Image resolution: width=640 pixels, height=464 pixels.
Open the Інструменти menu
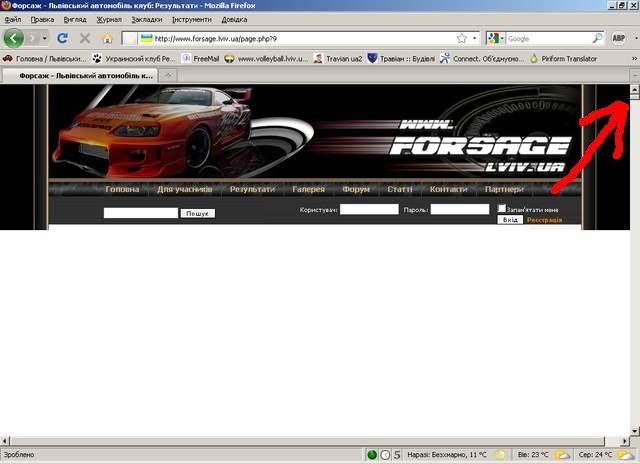click(192, 19)
